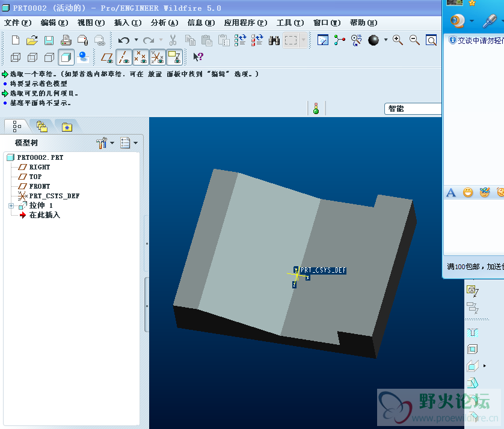
Task: Switch to Hidden Line display mode
Action: (x=32, y=57)
